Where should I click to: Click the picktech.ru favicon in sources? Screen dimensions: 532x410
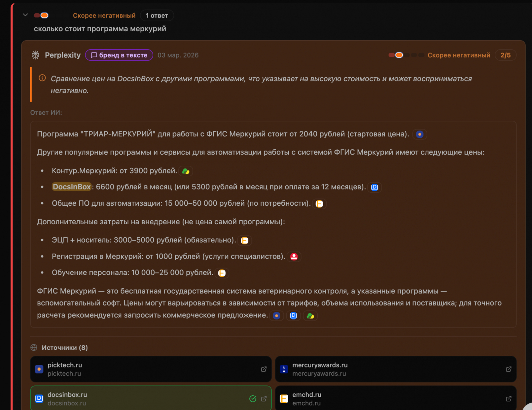pyautogui.click(x=39, y=369)
